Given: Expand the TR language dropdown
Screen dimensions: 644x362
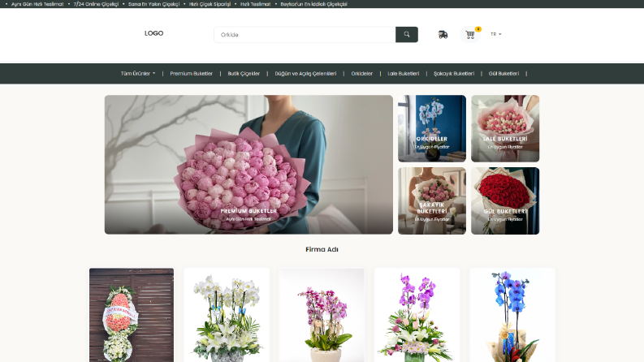Looking at the screenshot, I should [495, 34].
